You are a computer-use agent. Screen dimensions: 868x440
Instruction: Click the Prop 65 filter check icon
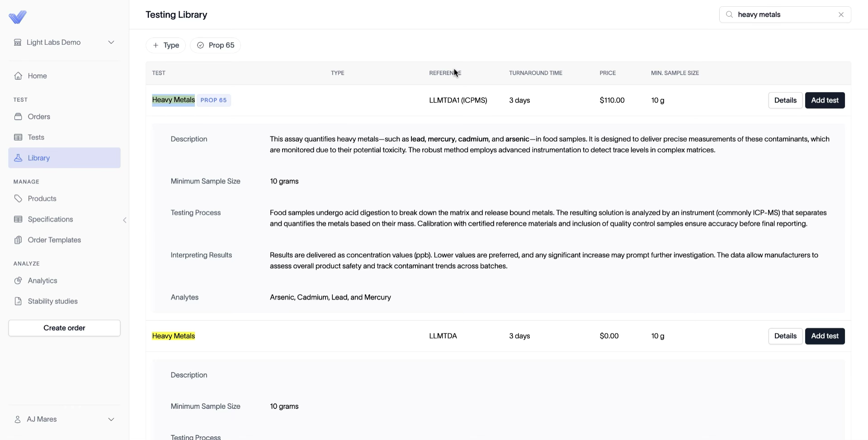click(200, 45)
